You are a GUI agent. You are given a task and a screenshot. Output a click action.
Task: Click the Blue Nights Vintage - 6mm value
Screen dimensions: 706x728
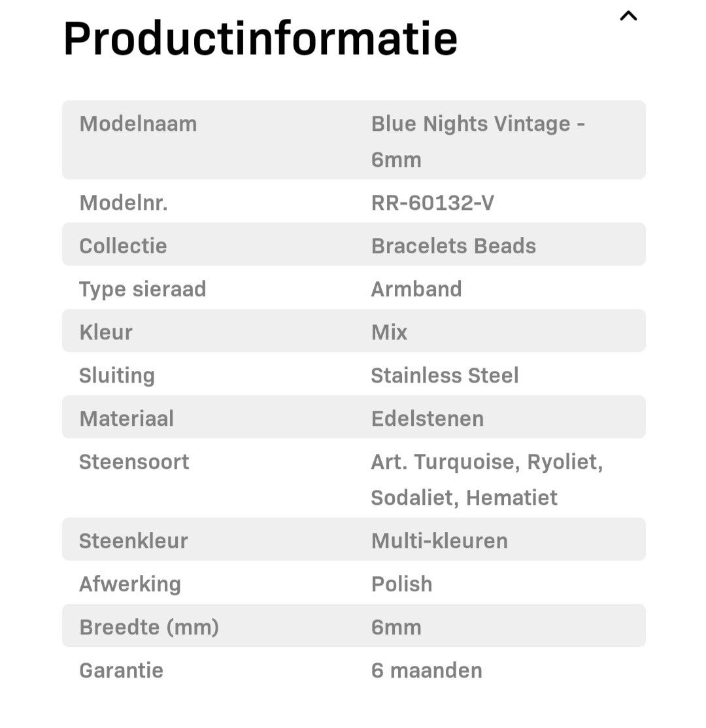click(477, 141)
